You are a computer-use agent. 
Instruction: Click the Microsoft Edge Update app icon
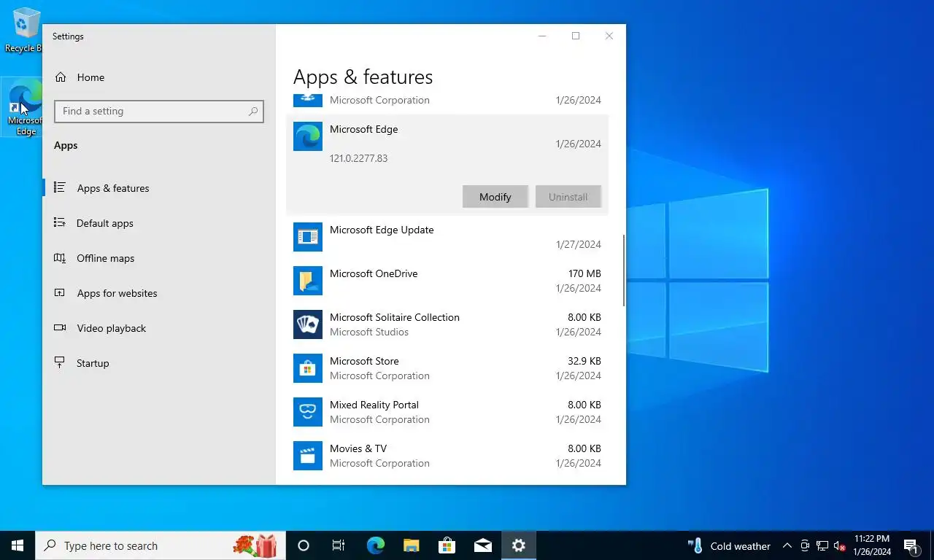[308, 237]
